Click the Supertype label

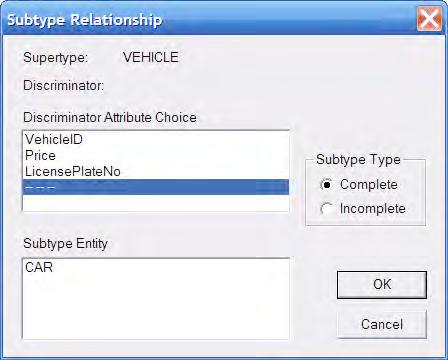(x=56, y=57)
